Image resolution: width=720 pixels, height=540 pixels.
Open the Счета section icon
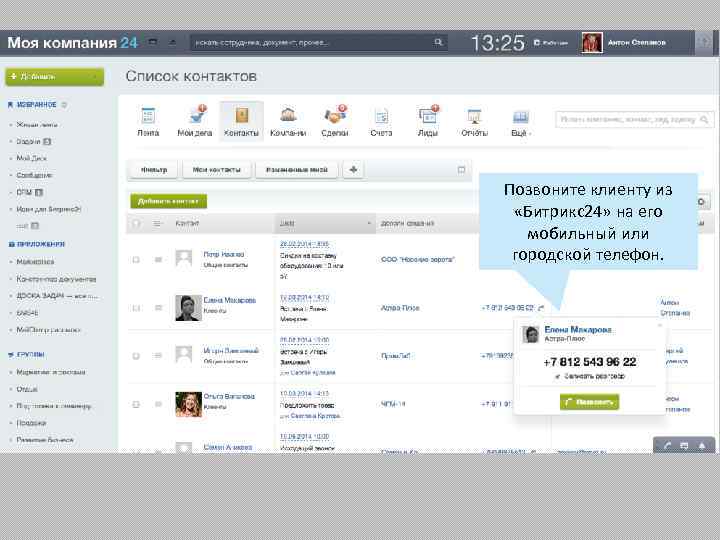[x=381, y=116]
